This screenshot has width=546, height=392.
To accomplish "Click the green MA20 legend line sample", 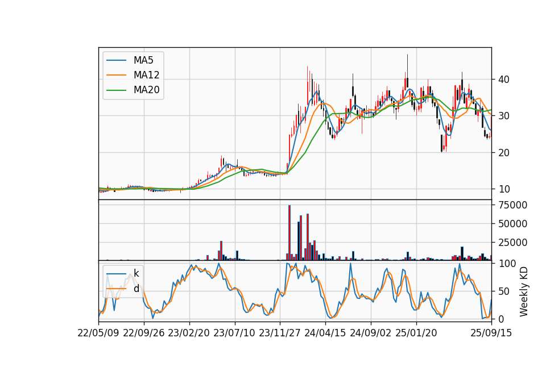I will pos(116,90).
